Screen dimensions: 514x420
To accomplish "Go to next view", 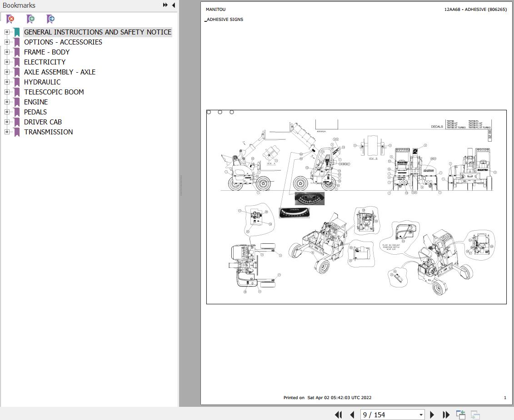I will pos(475,414).
